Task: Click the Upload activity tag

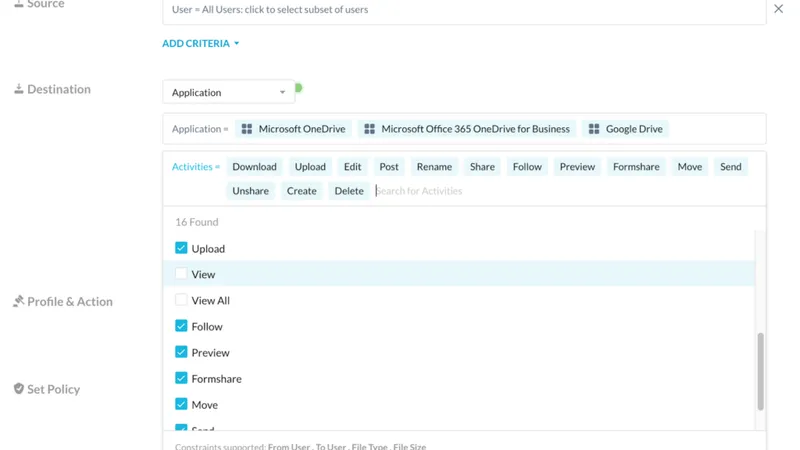Action: pyautogui.click(x=310, y=167)
